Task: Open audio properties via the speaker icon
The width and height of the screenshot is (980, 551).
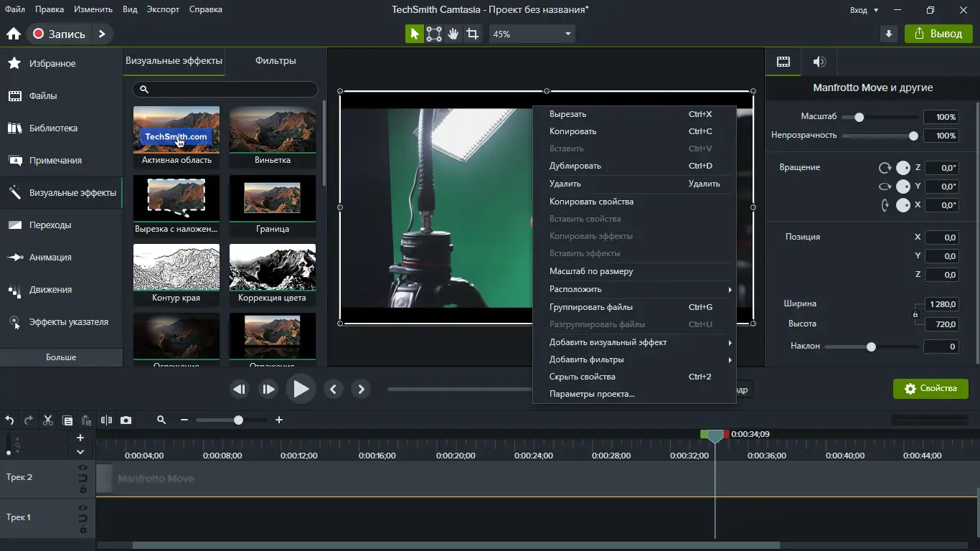Action: (x=819, y=62)
